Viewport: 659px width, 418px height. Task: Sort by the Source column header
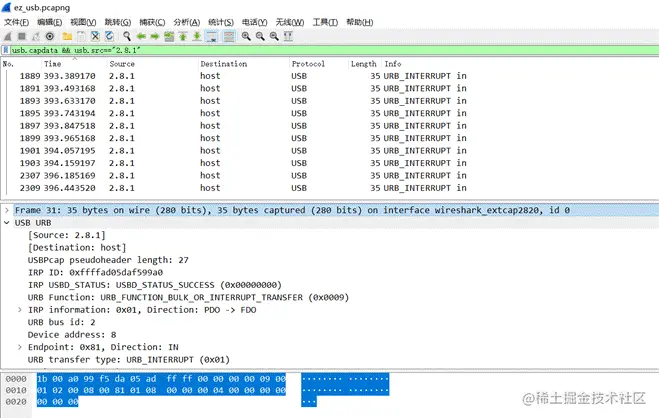[x=152, y=64]
